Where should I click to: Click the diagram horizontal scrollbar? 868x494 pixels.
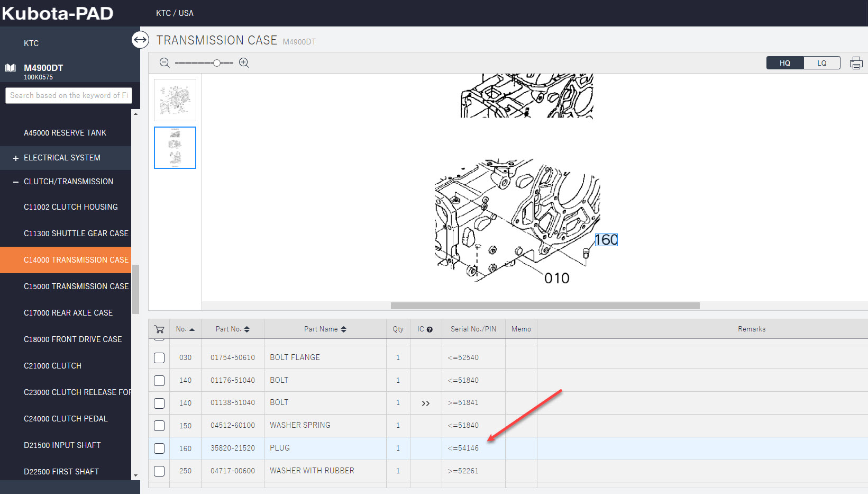[x=545, y=306]
